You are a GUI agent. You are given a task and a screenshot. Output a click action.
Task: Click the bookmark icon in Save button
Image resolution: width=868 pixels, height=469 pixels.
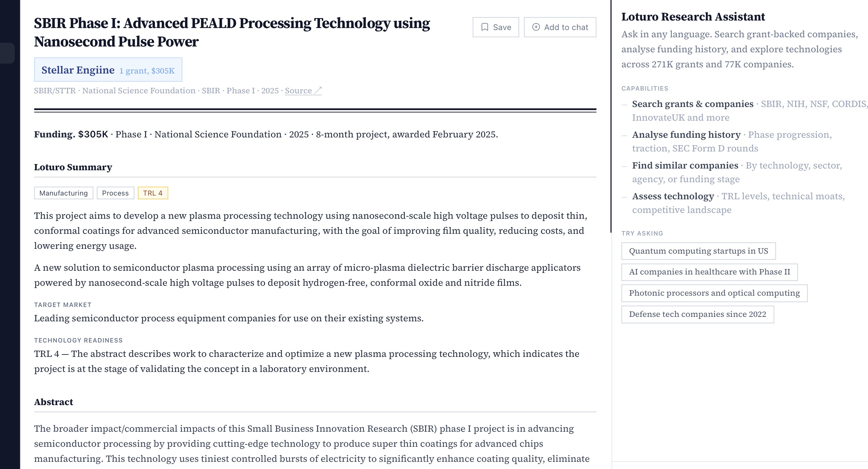click(485, 27)
